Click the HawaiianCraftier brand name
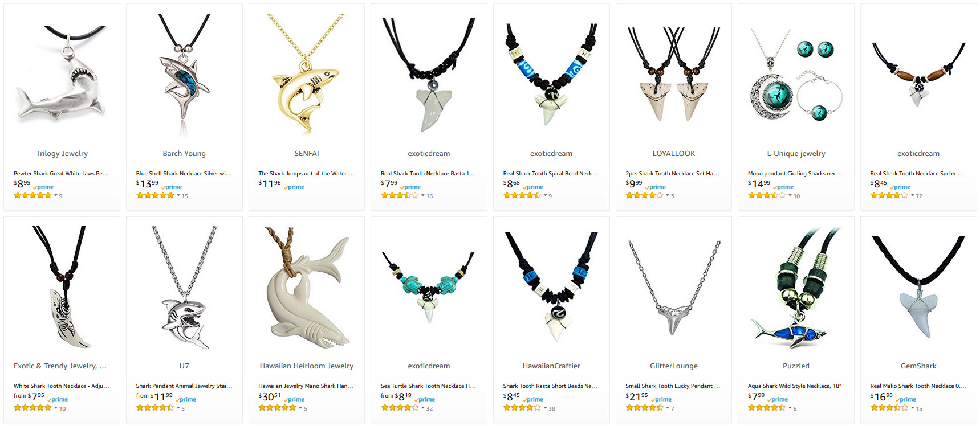 (551, 366)
